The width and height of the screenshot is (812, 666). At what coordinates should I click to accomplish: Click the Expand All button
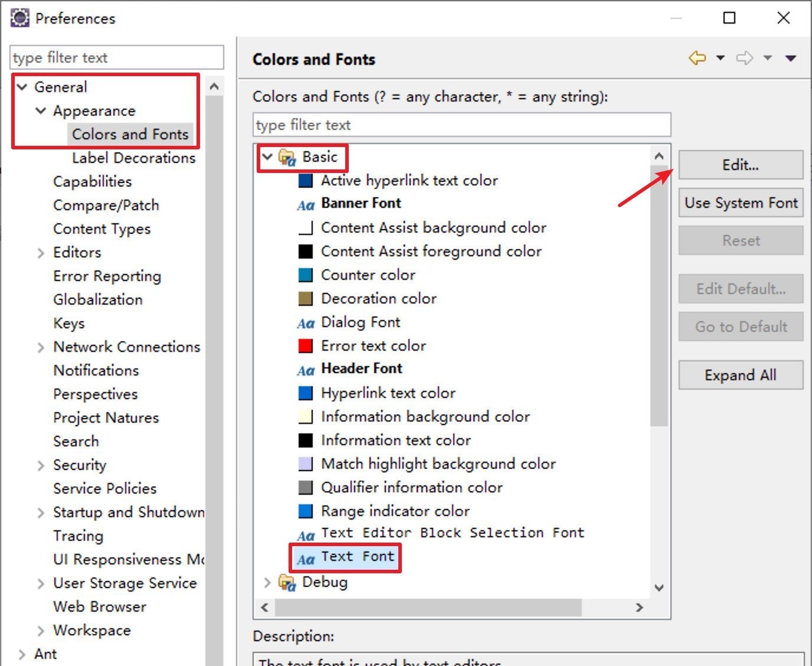(741, 375)
